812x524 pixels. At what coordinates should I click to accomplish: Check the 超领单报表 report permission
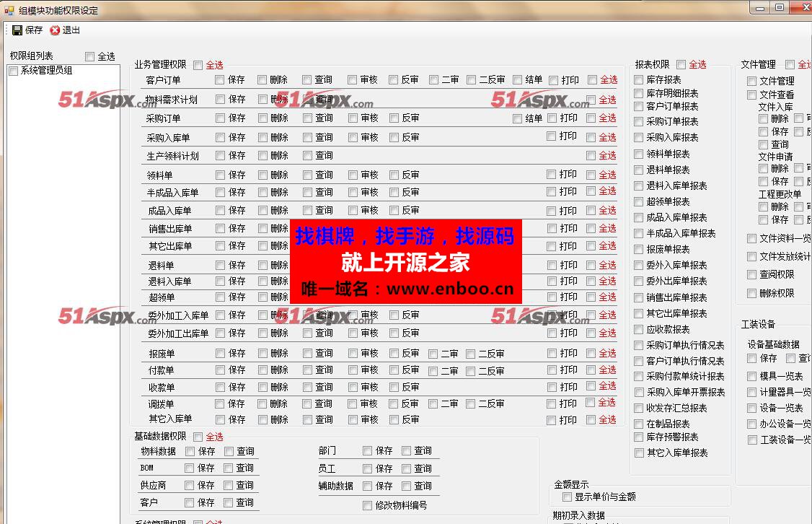[x=639, y=201]
